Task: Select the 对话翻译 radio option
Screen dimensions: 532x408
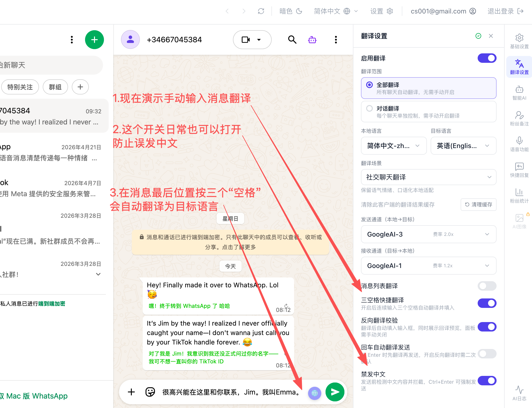Action: [x=429, y=112]
